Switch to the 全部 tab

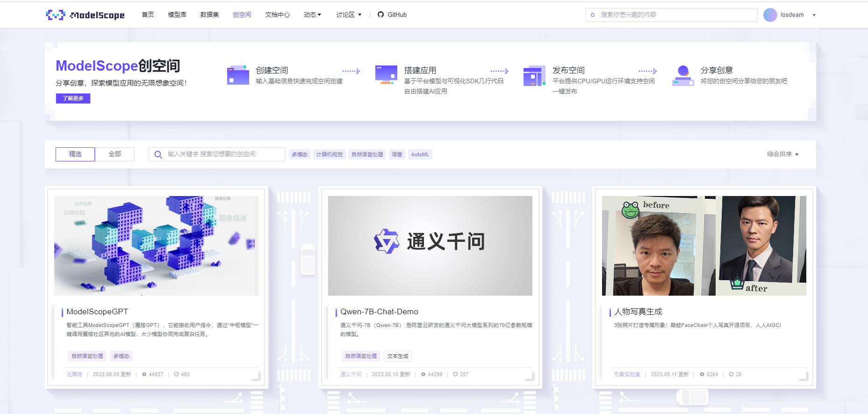tap(115, 154)
